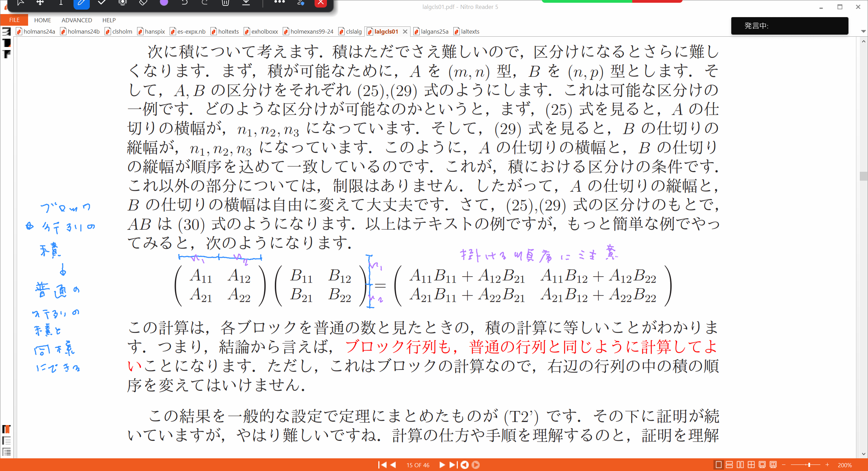Go forward to the next view
This screenshot has width=868, height=471.
476,465
